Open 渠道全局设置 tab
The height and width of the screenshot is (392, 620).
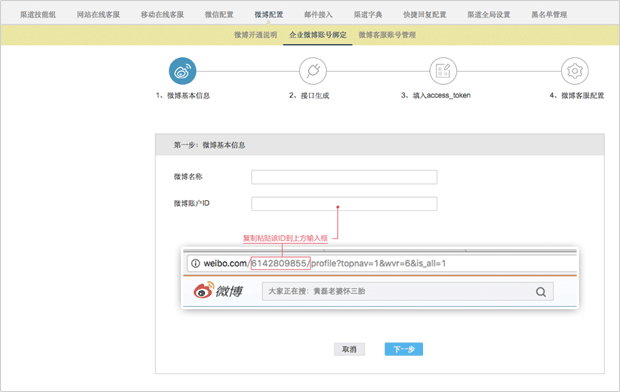(x=489, y=15)
